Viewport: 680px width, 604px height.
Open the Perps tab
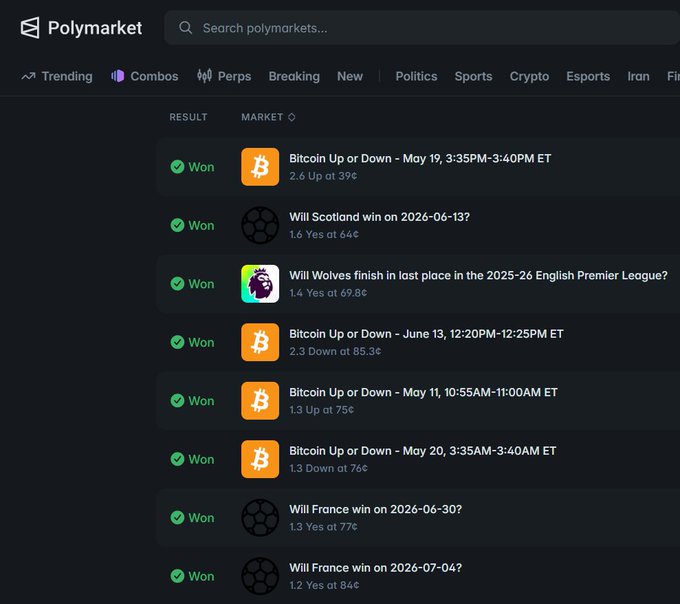(224, 76)
